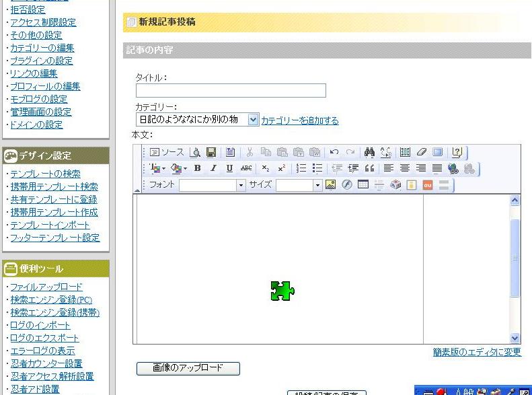Open the templates icon in toolbar

[x=231, y=152]
